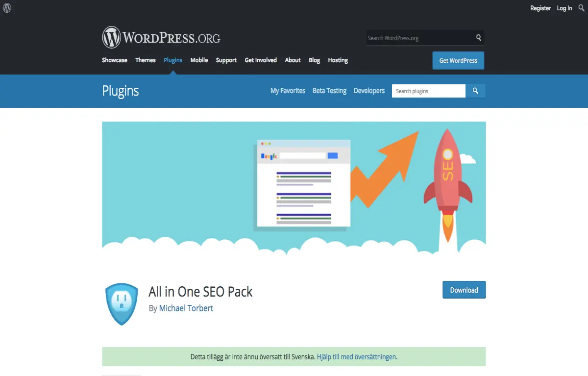Open the Beta Testing link
Image resolution: width=588 pixels, height=376 pixels.
click(329, 91)
